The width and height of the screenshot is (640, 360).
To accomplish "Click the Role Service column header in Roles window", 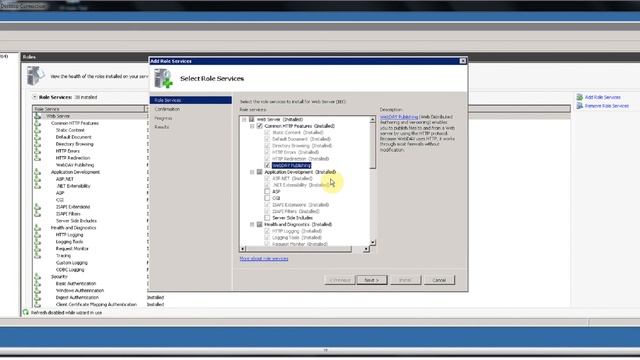I will pos(89,109).
